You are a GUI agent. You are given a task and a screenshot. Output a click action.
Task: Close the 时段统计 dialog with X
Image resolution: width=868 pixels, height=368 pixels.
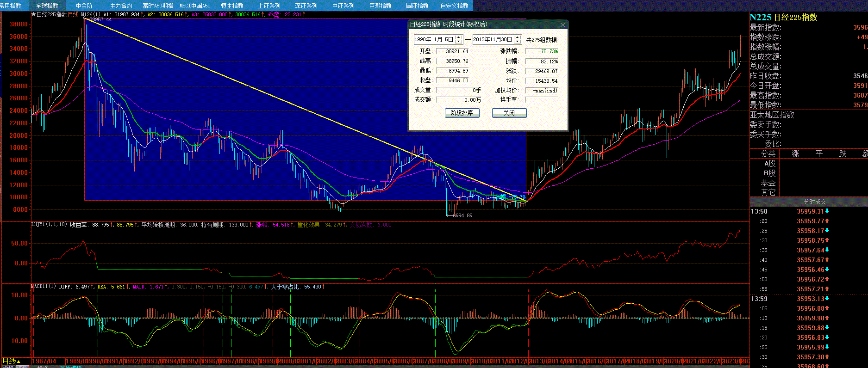(563, 25)
